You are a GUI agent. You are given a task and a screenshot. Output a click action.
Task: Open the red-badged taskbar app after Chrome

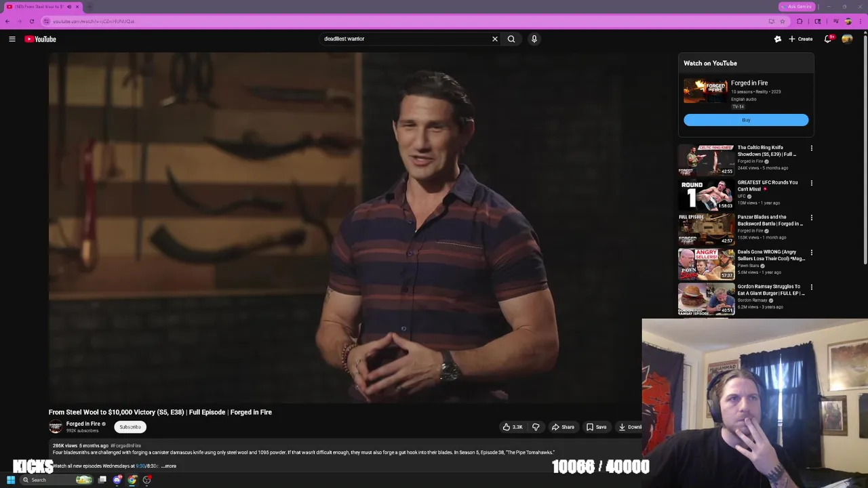click(x=147, y=480)
